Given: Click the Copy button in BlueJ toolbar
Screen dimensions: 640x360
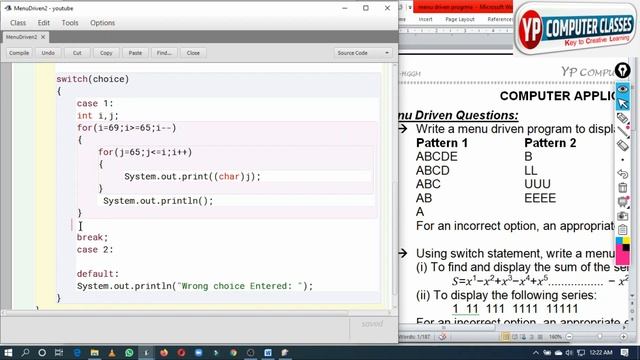Looking at the screenshot, I should 106,53.
